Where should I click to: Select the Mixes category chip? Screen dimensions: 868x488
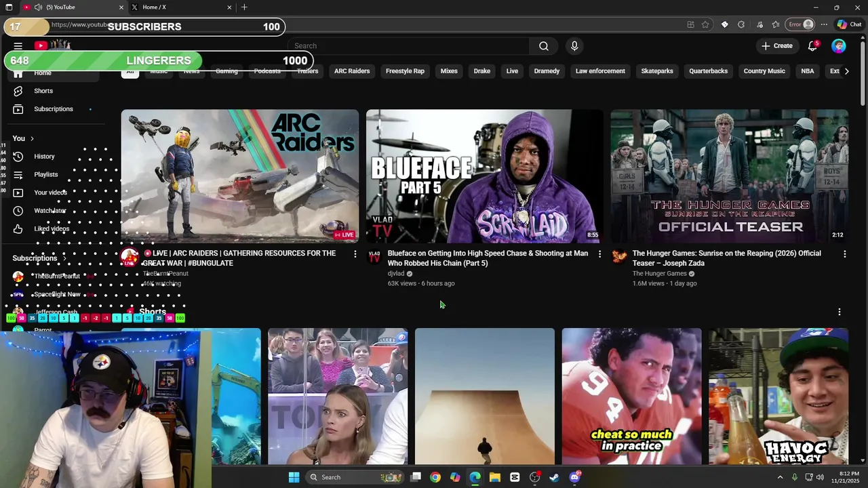tap(449, 71)
